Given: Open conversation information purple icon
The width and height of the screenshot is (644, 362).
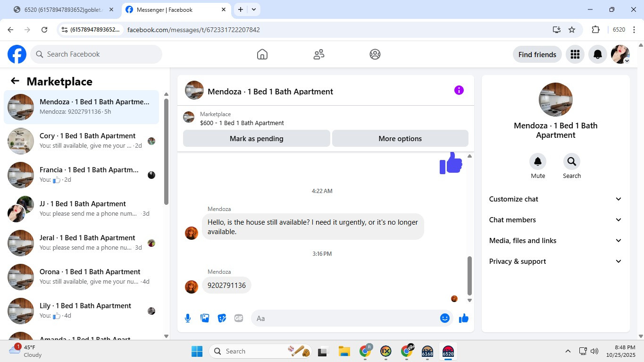Looking at the screenshot, I should [459, 90].
